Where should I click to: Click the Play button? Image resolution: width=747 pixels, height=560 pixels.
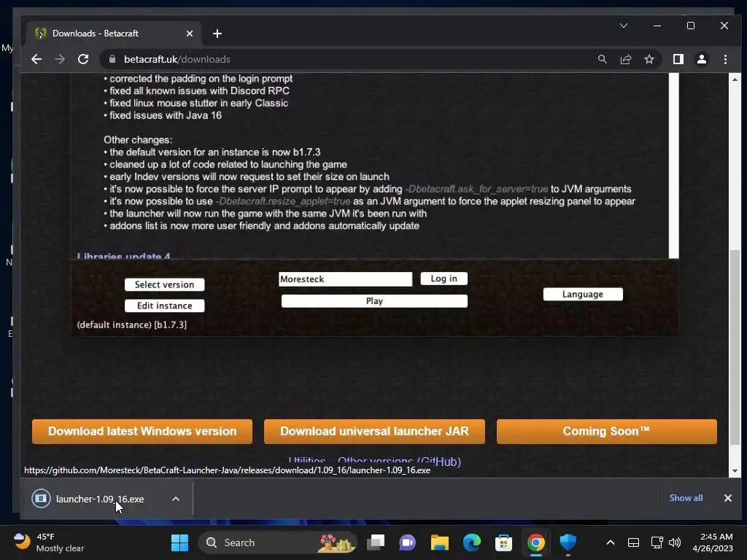pyautogui.click(x=374, y=301)
